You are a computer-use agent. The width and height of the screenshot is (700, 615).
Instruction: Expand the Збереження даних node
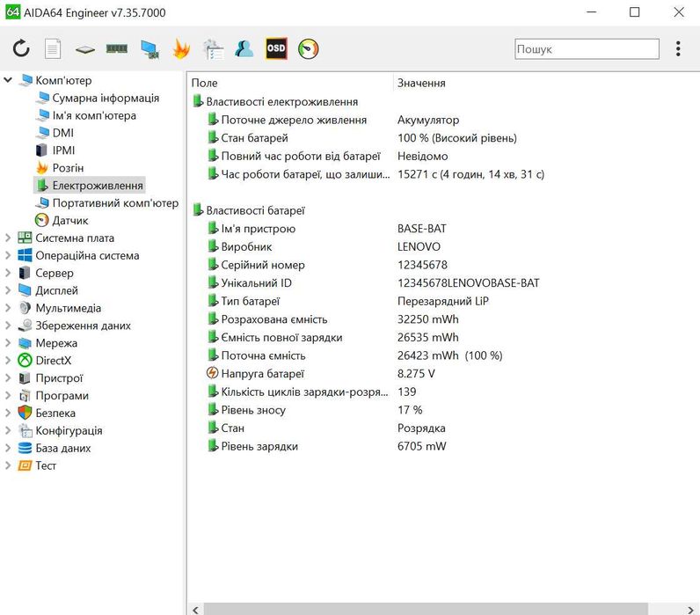(x=8, y=326)
